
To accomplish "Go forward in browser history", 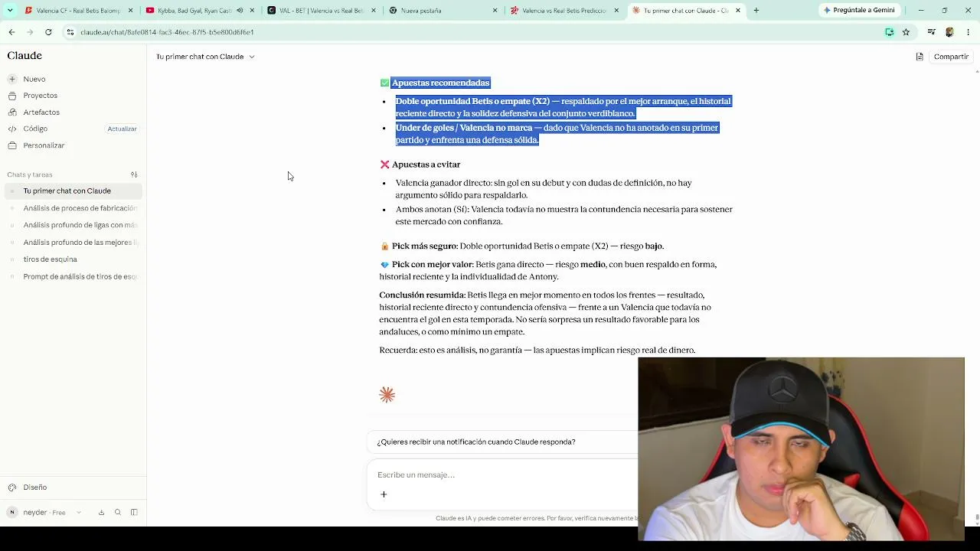I will [x=30, y=32].
